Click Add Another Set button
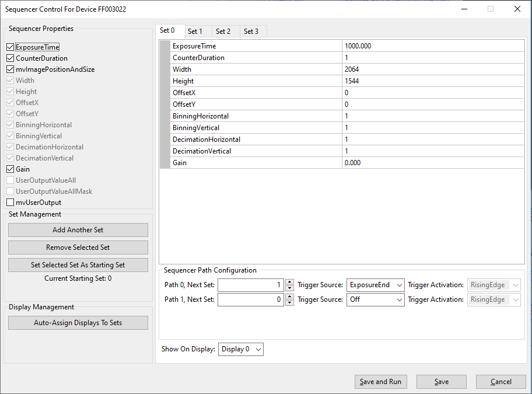Viewport: 532px width, 394px height. click(78, 230)
